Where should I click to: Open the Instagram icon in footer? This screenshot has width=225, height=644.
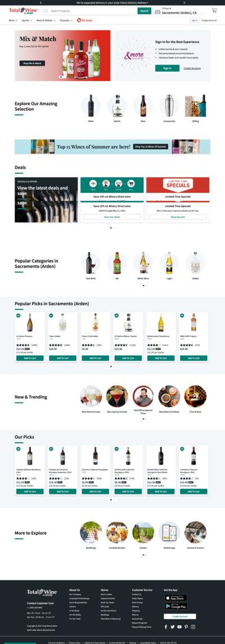pyautogui.click(x=192, y=627)
